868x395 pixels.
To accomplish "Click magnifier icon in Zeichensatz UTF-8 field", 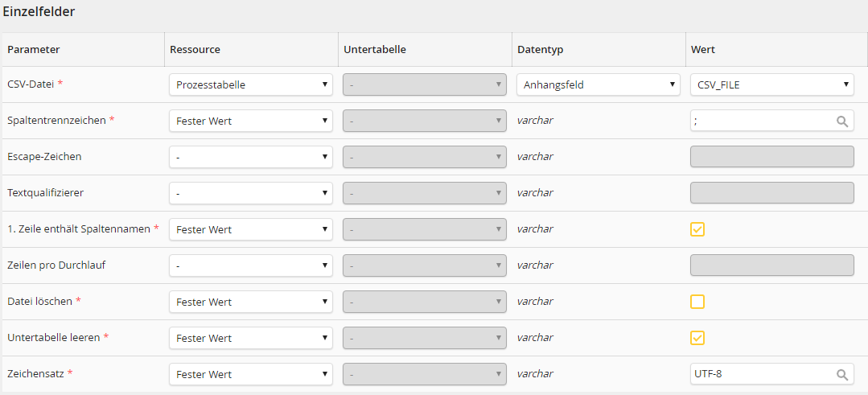I will click(x=842, y=375).
